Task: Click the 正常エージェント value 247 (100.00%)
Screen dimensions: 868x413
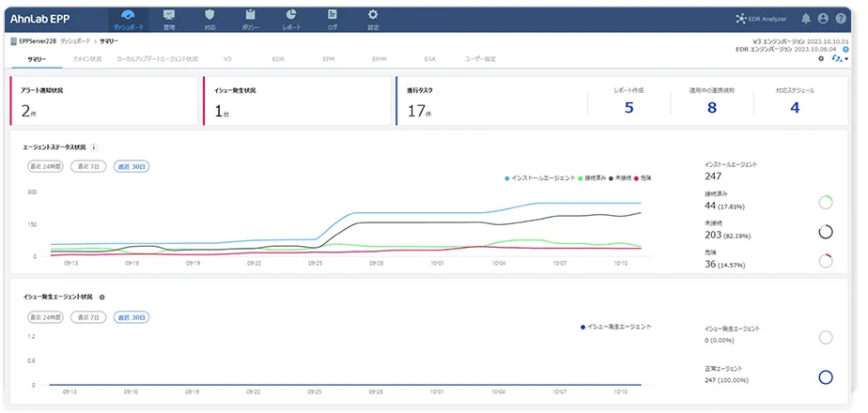Action: coord(726,380)
